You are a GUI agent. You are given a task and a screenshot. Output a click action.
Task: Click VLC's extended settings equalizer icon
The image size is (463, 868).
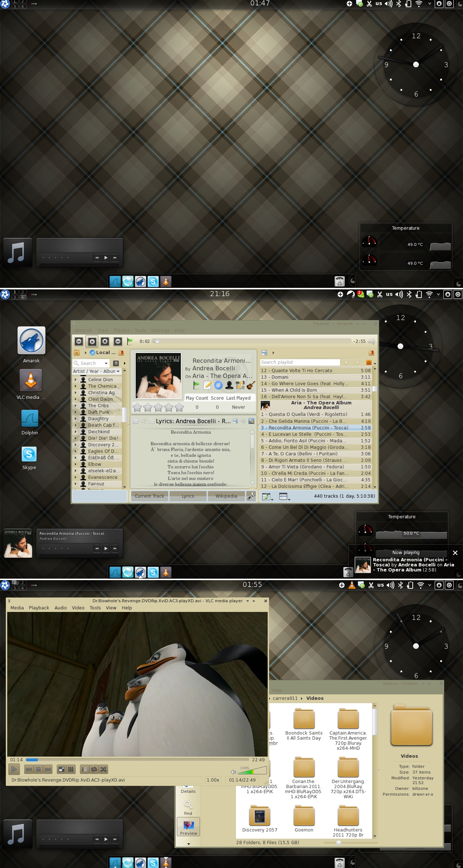(x=71, y=769)
